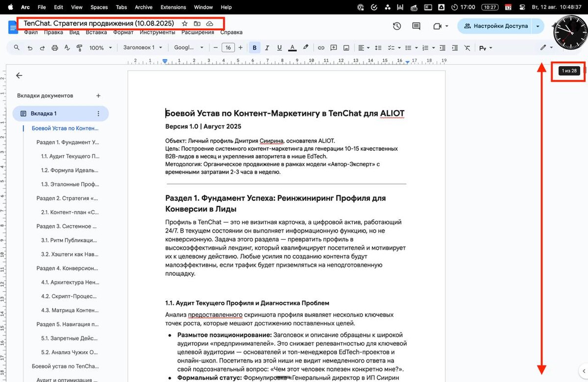The image size is (588, 382).
Task: Open the Инструменты menu
Action: (157, 32)
